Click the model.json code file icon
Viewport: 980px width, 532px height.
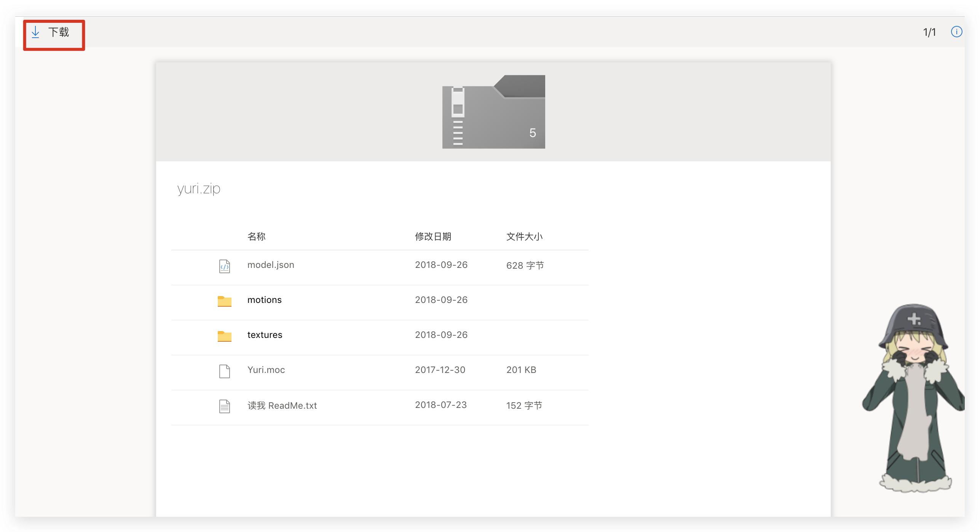pos(225,266)
